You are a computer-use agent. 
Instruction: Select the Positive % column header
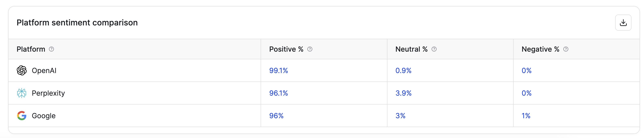[x=286, y=49]
